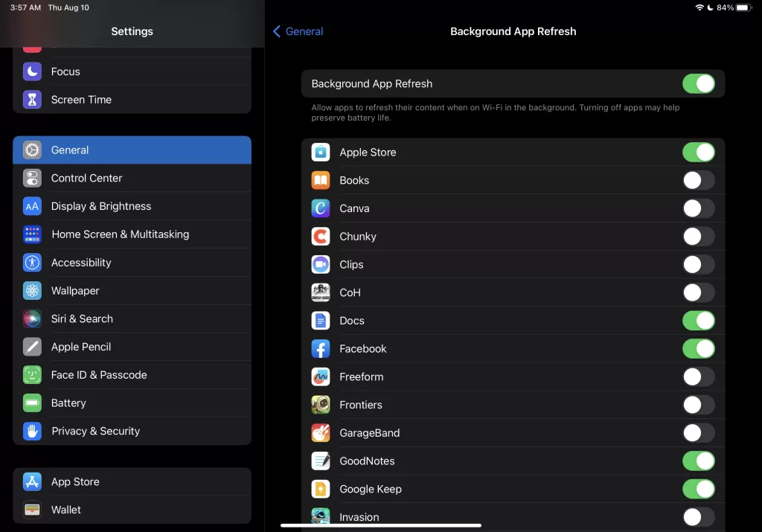Tap the General gear icon
The image size is (762, 532).
[32, 150]
